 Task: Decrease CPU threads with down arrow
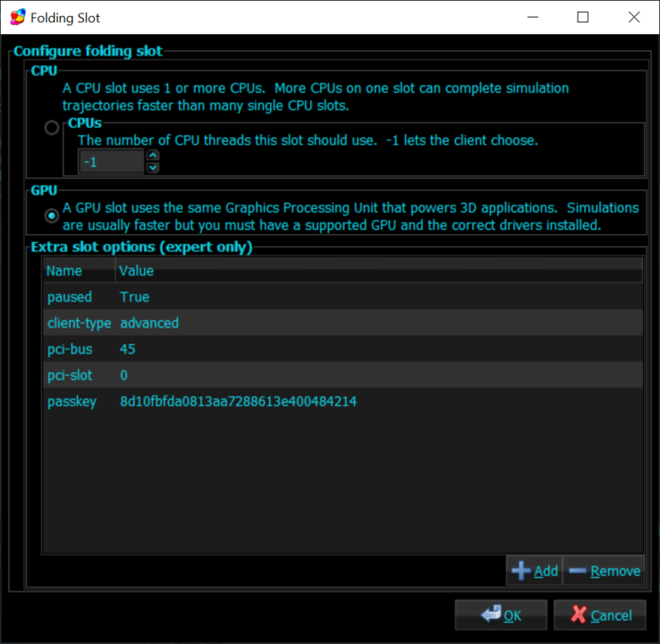[x=153, y=167]
